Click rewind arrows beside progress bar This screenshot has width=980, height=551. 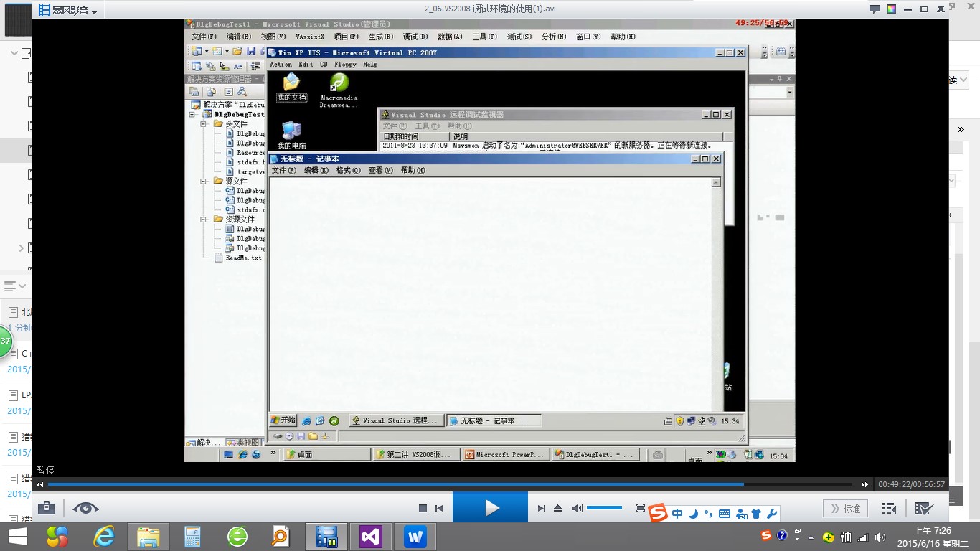pos(40,485)
